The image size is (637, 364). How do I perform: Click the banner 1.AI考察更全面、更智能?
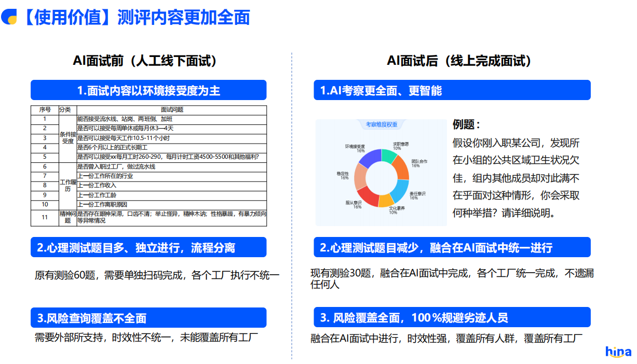point(452,90)
